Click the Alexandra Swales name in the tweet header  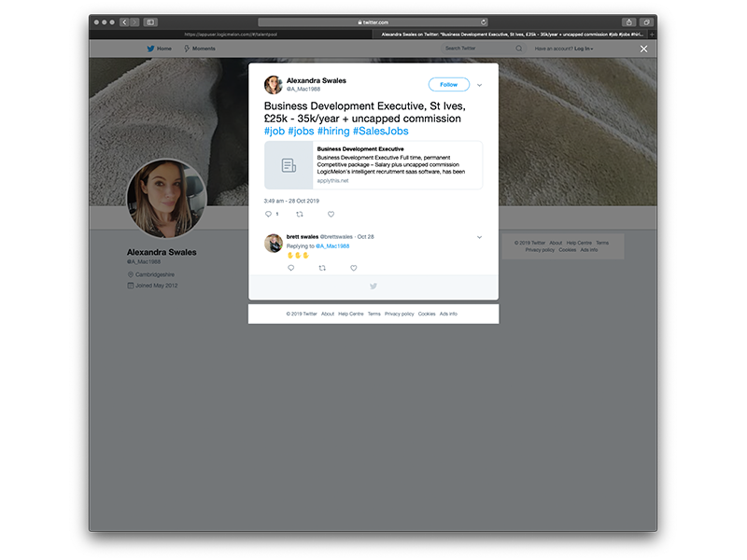tap(317, 80)
